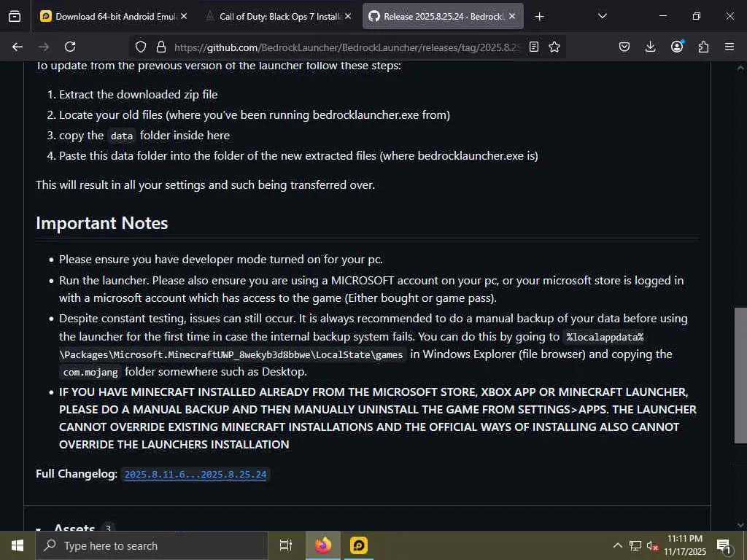This screenshot has height=560, width=747.
Task: Show hidden system tray icons
Action: (617, 545)
